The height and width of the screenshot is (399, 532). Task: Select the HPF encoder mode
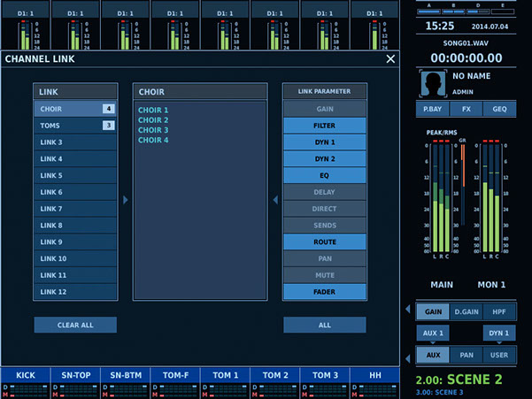[498, 311]
